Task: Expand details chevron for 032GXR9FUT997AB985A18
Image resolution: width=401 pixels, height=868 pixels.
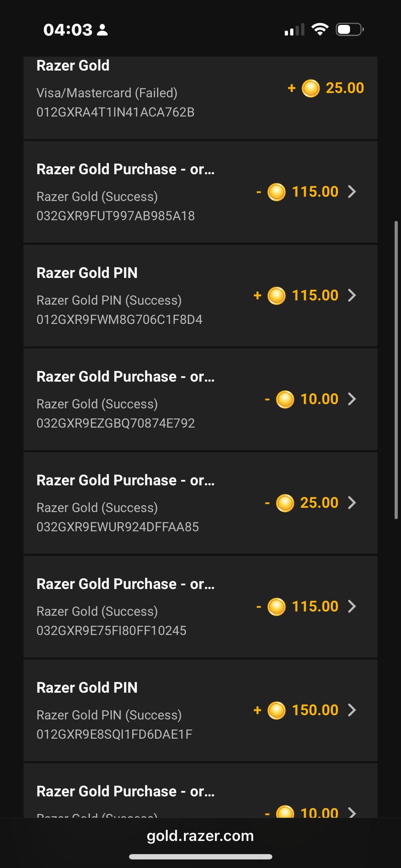Action: coord(352,192)
